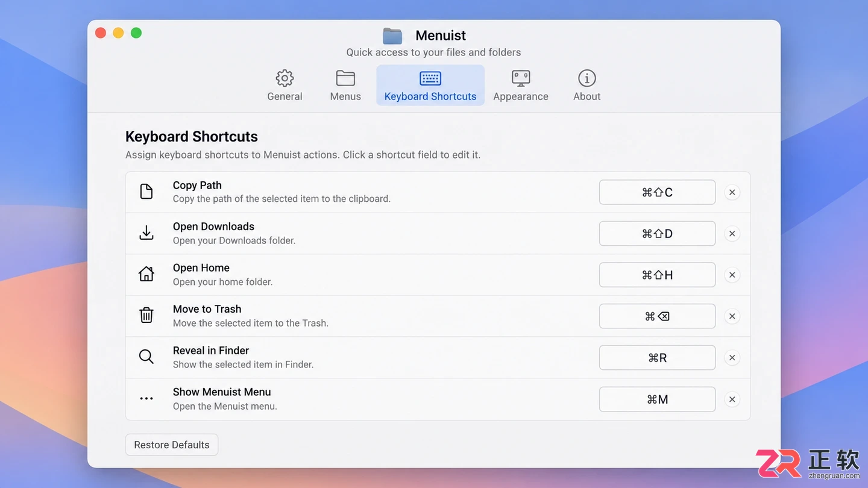Clear the Show Menuist Menu shortcut
The image size is (868, 488).
732,399
